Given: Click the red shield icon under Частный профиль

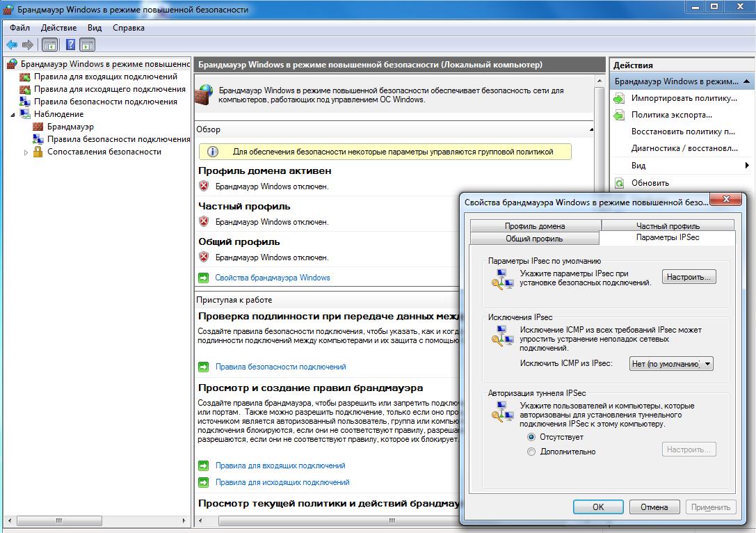Looking at the screenshot, I should (x=204, y=221).
